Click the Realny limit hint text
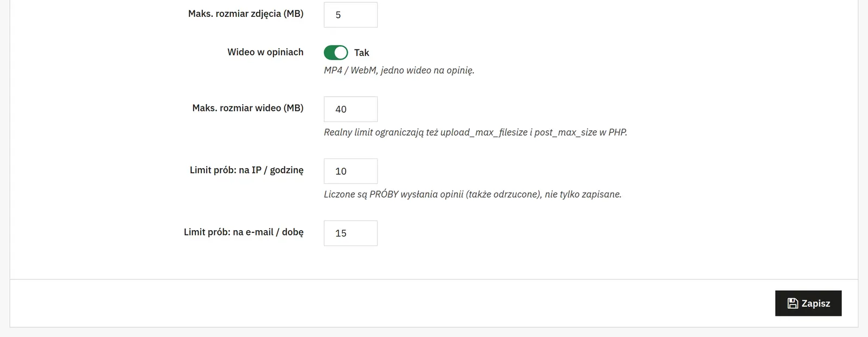 click(x=475, y=132)
